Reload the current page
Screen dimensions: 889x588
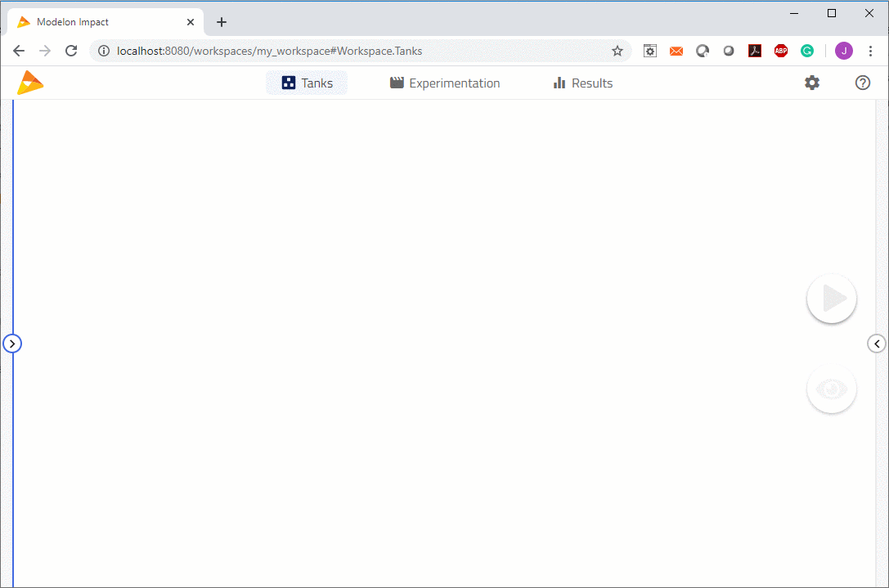[x=71, y=51]
